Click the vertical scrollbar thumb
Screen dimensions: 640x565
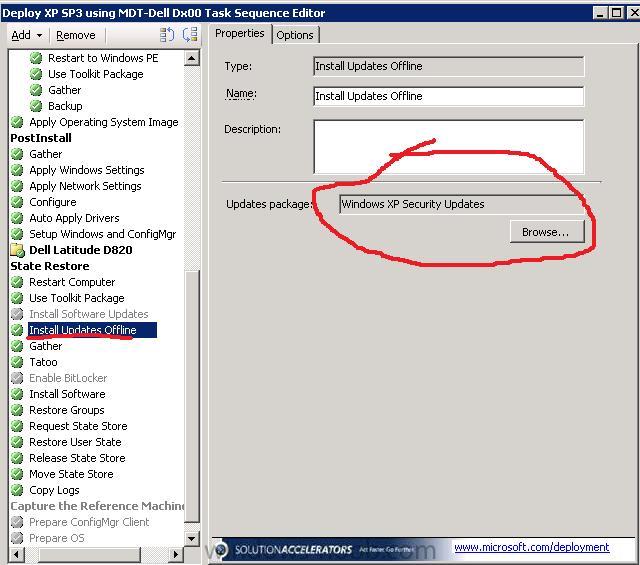tap(191, 396)
